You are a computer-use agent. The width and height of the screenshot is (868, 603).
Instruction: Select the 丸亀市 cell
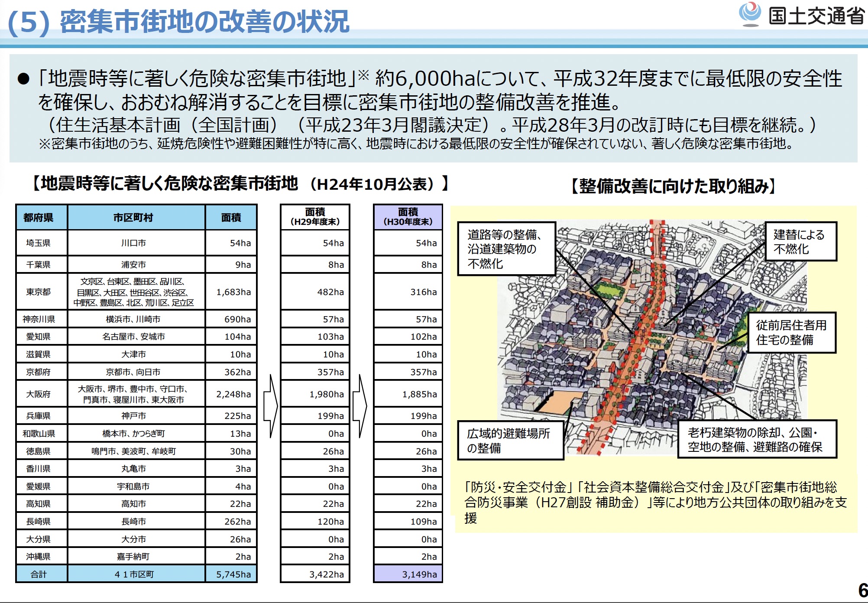pyautogui.click(x=136, y=468)
